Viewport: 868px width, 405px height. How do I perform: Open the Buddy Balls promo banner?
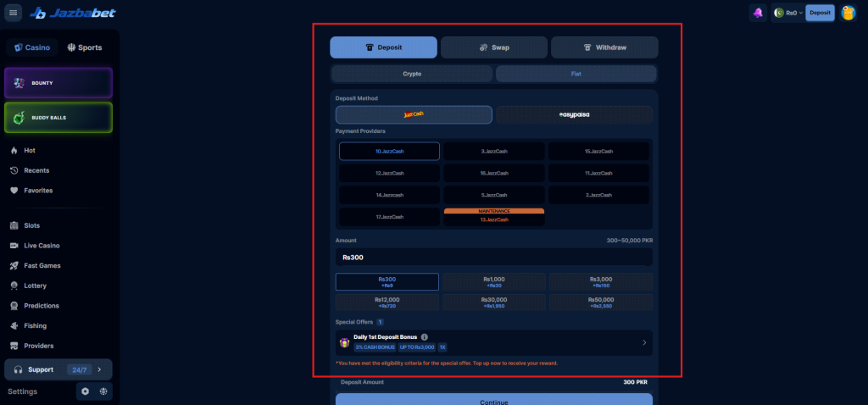coord(58,117)
